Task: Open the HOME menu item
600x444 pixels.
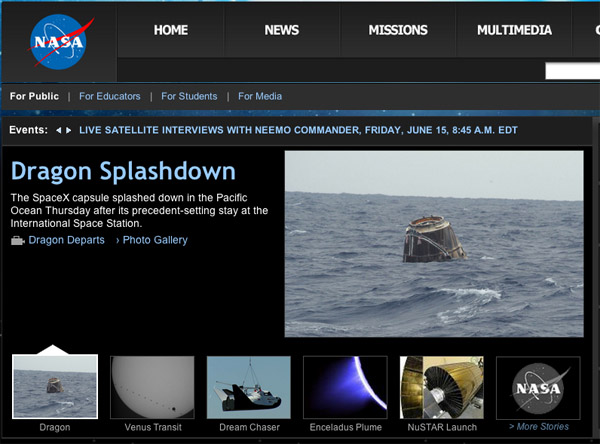Action: (171, 30)
